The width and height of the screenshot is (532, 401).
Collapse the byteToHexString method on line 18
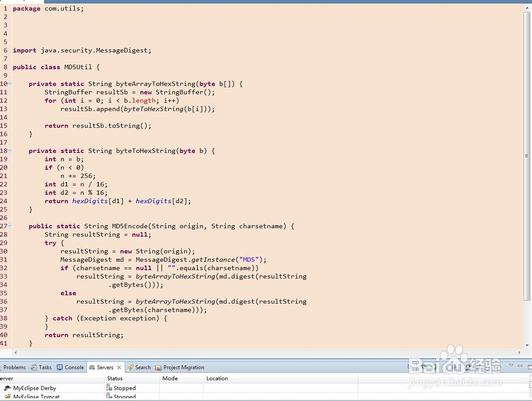(x=10, y=150)
